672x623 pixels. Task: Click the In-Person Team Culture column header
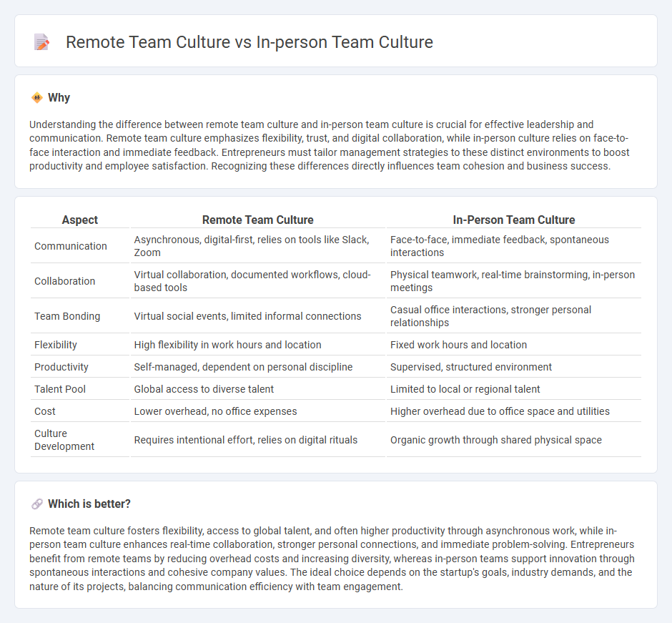click(514, 220)
